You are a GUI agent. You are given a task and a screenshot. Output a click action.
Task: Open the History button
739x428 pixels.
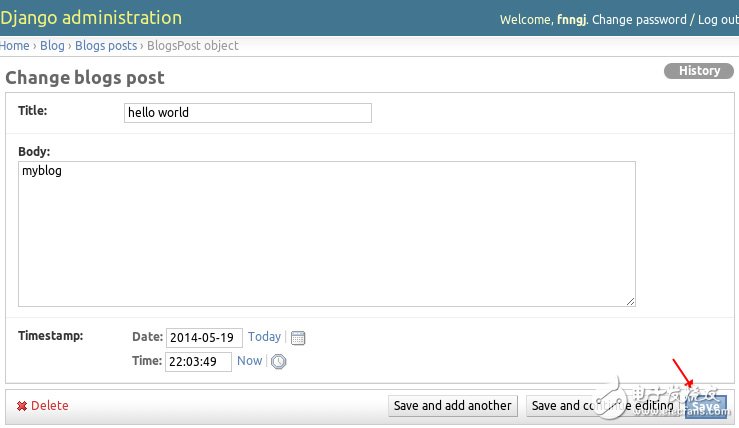pyautogui.click(x=699, y=71)
